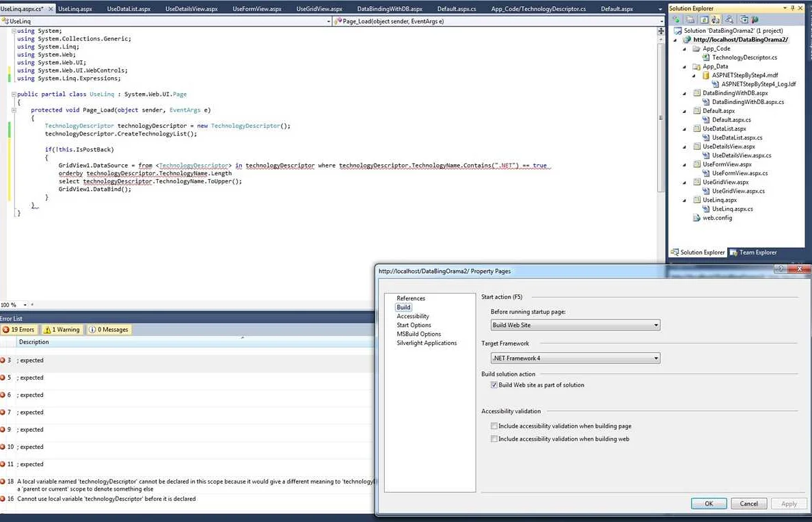Image resolution: width=812 pixels, height=522 pixels.
Task: Select References in Property Pages list
Action: point(411,298)
